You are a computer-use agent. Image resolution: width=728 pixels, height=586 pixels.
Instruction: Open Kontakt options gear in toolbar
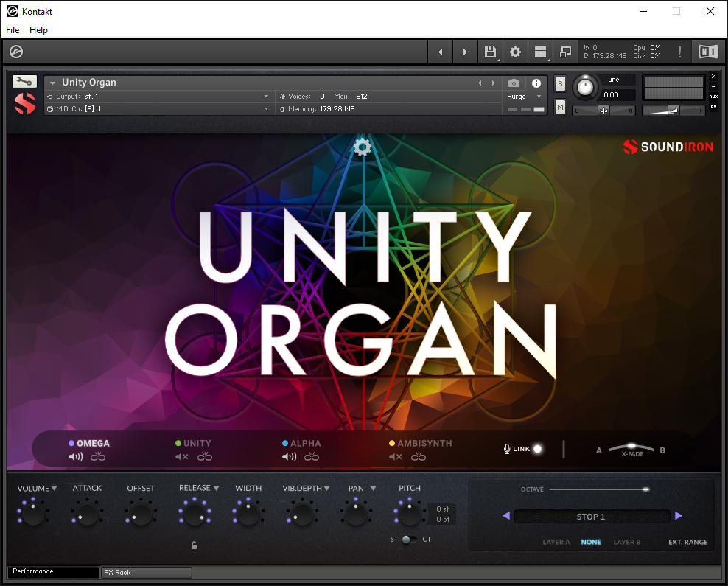pos(515,52)
